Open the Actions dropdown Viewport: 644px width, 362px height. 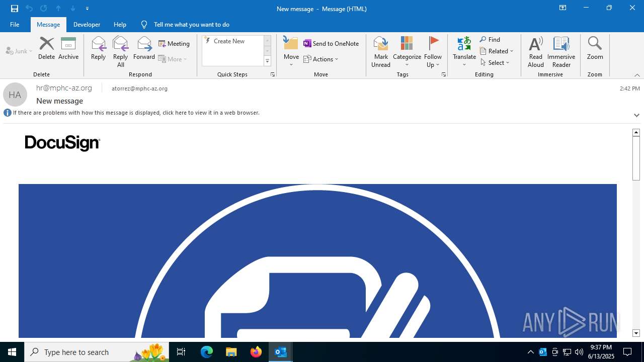[x=321, y=59]
